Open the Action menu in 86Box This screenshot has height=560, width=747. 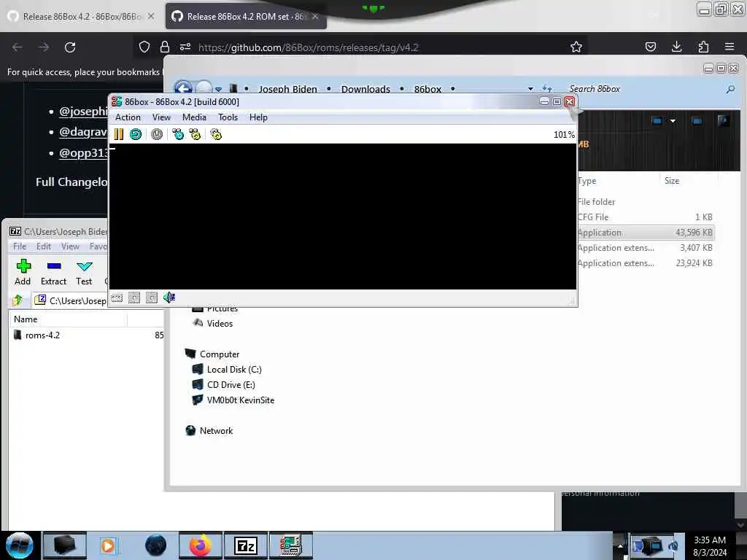(128, 117)
